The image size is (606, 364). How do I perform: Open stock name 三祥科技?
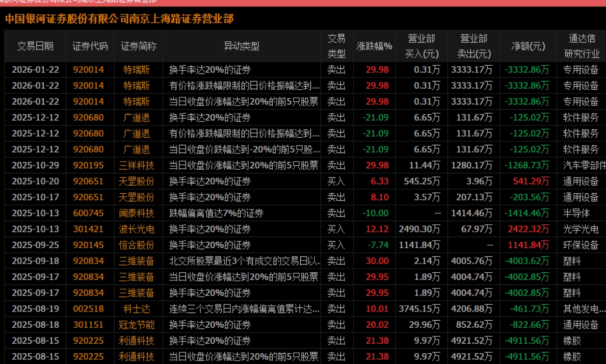[x=137, y=165]
